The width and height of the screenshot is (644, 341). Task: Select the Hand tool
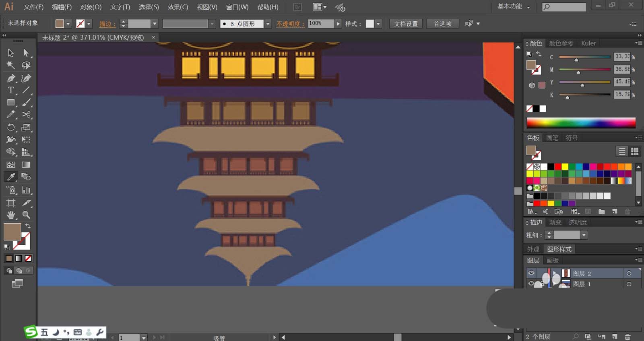11,215
